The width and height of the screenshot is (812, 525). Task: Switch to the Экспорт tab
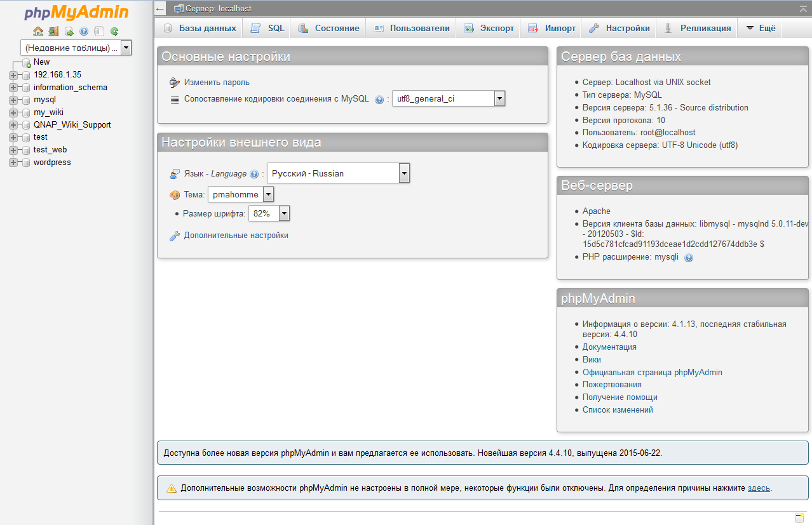click(489, 29)
